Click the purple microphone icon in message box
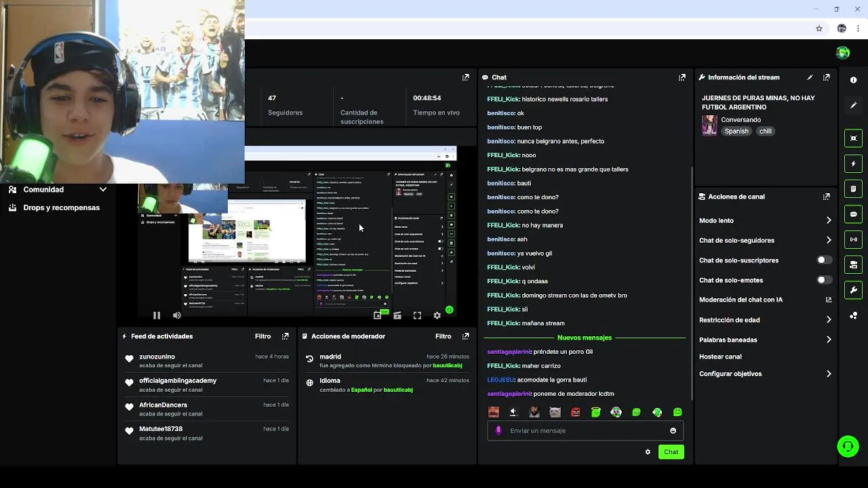 coord(499,430)
